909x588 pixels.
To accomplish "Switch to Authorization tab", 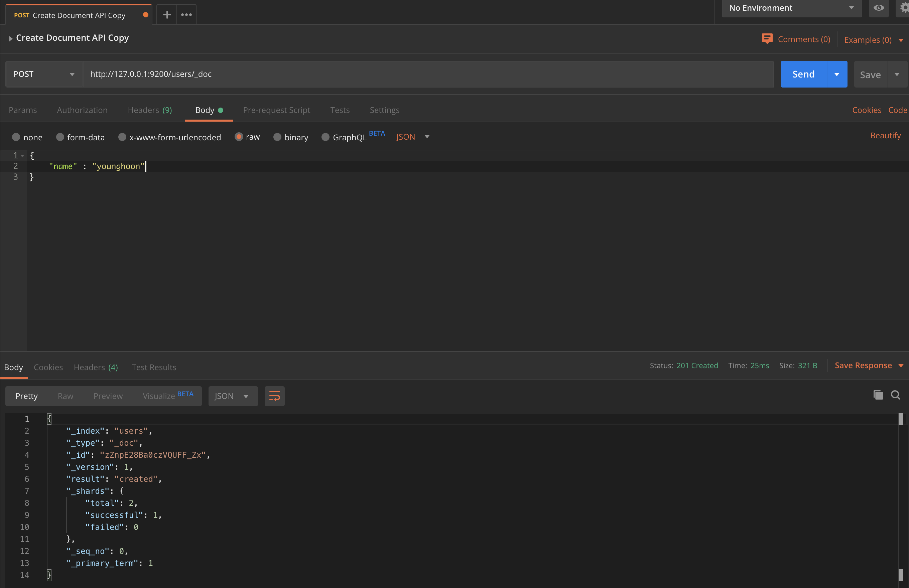I will pyautogui.click(x=83, y=110).
